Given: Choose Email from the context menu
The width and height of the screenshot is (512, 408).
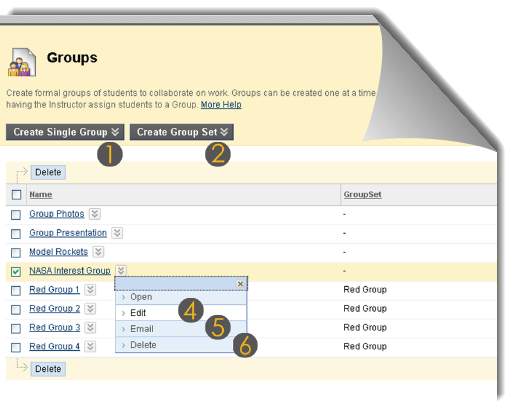Looking at the screenshot, I should click(x=181, y=329).
